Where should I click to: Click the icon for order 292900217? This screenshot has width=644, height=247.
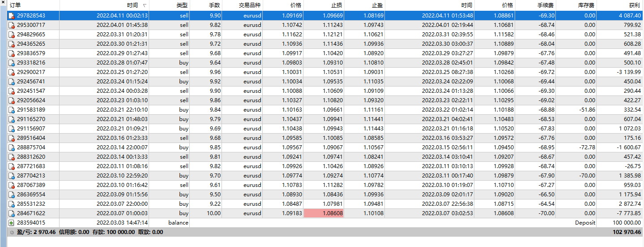pyautogui.click(x=11, y=72)
